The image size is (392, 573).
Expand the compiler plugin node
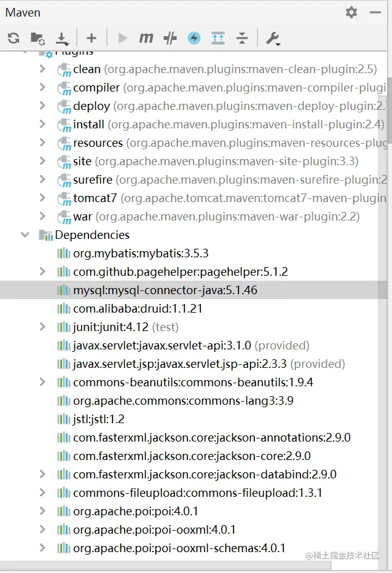click(x=42, y=87)
